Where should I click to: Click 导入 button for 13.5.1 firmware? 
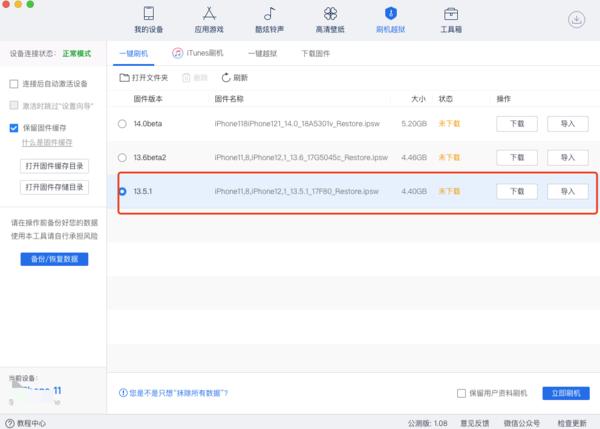pos(567,191)
